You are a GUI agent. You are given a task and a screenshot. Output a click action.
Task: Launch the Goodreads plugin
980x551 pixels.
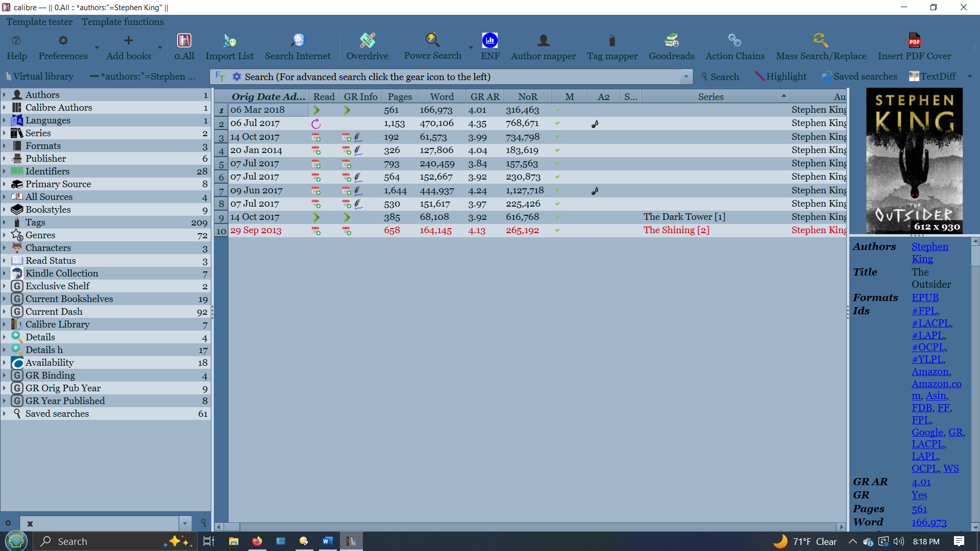pyautogui.click(x=671, y=41)
